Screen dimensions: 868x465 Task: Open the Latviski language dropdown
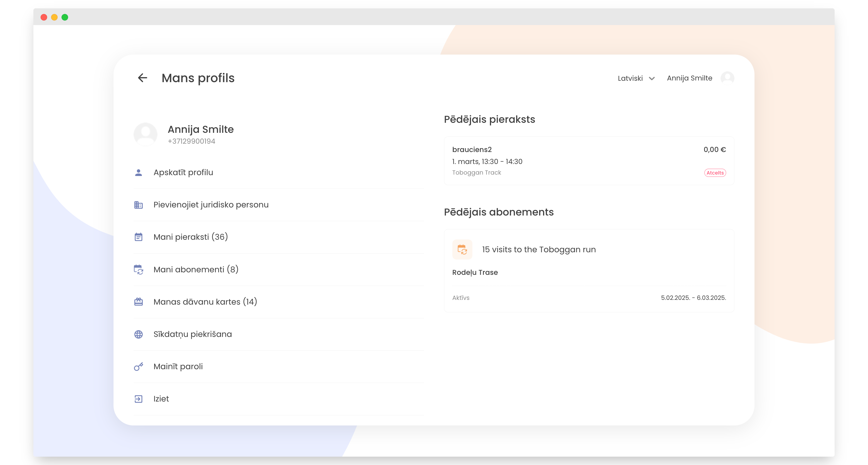click(x=630, y=78)
